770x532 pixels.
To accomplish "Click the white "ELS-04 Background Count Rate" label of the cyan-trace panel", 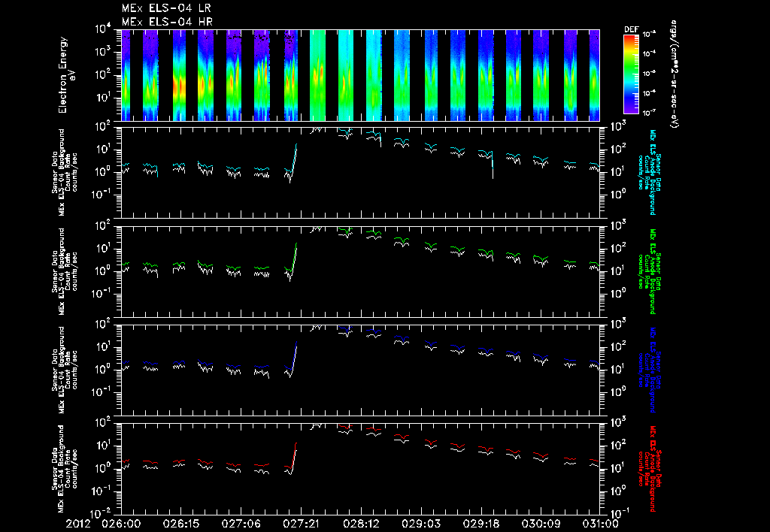I will (65, 172).
